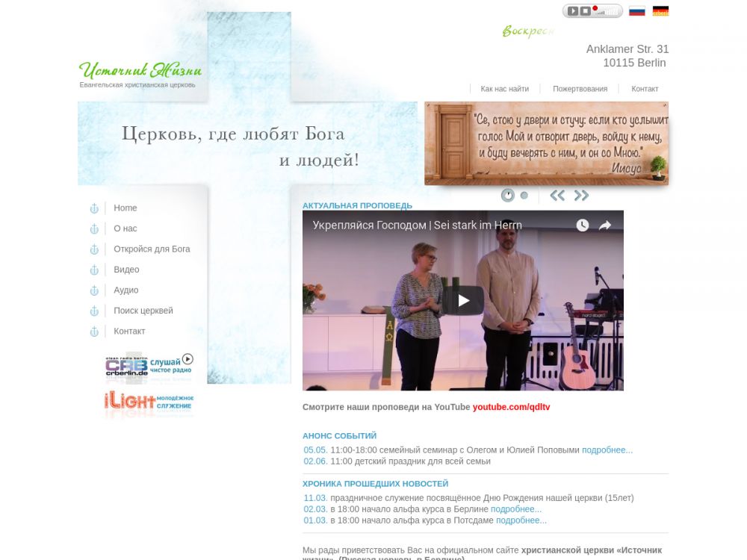Image resolution: width=747 pixels, height=560 pixels.
Task: Click 'подробнее...' for the 05.05 seminar
Action: [607, 450]
